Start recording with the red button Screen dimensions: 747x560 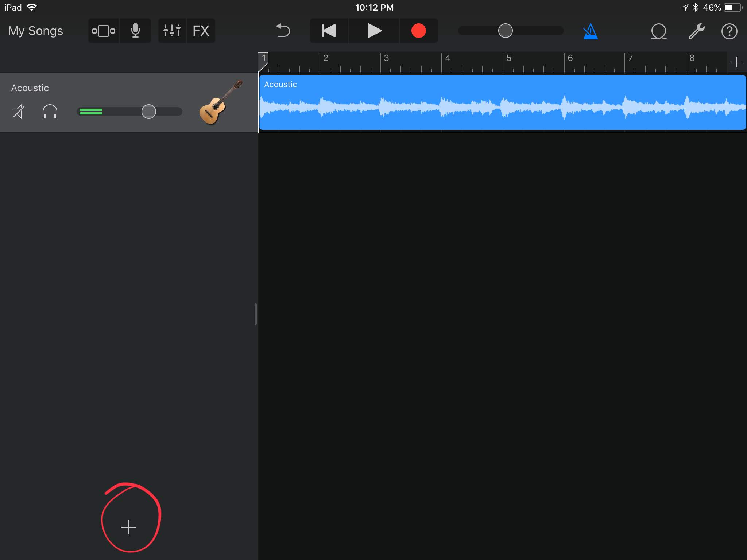click(x=418, y=31)
